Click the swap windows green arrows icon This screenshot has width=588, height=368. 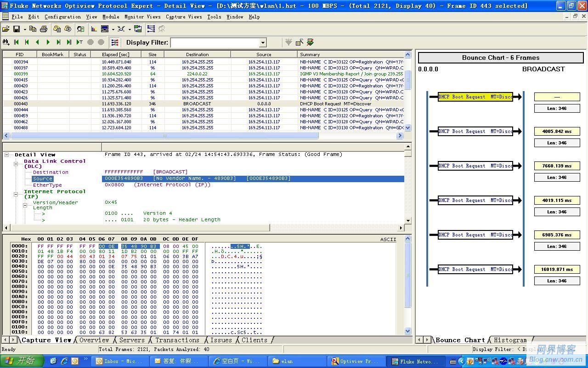click(x=138, y=29)
